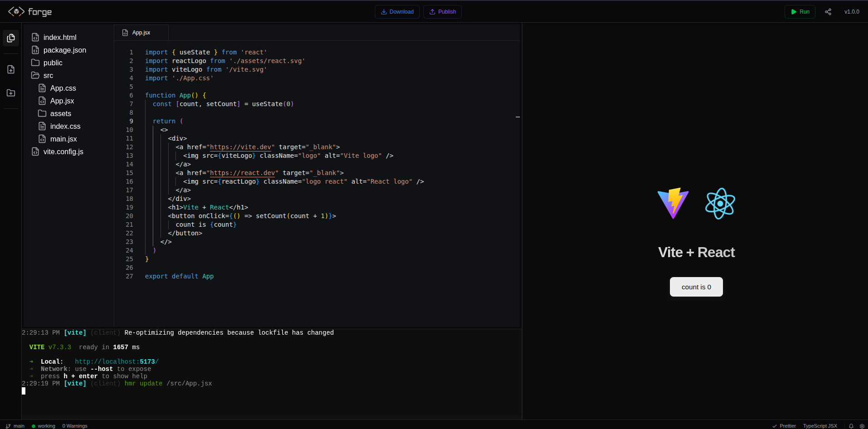The width and height of the screenshot is (868, 429).
Task: Click the green working status indicator
Action: pyautogui.click(x=44, y=426)
